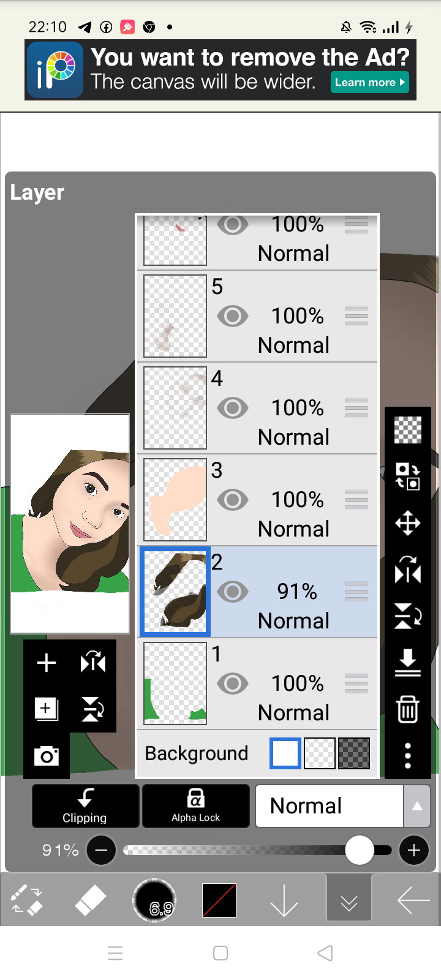Viewport: 441px width, 980px height.
Task: Choose the white Background color swatch
Action: (x=285, y=753)
